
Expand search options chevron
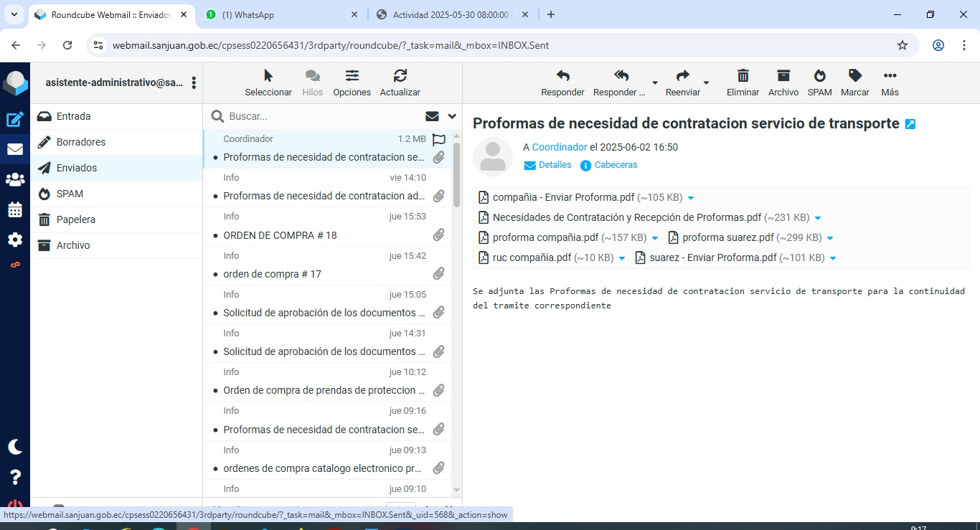(452, 116)
